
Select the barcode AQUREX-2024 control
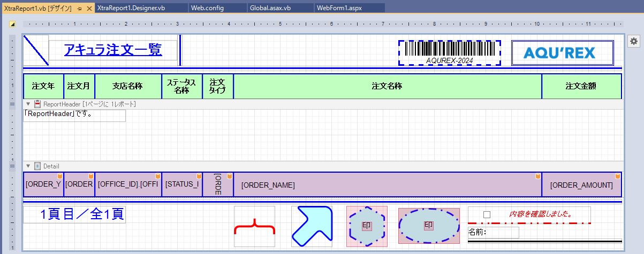(449, 53)
